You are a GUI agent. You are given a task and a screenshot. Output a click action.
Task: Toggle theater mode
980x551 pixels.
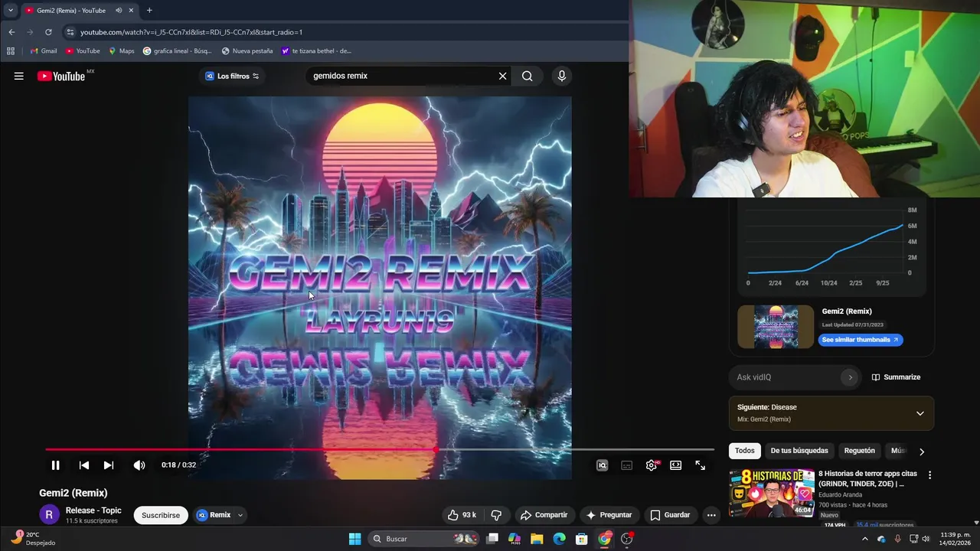[676, 465]
